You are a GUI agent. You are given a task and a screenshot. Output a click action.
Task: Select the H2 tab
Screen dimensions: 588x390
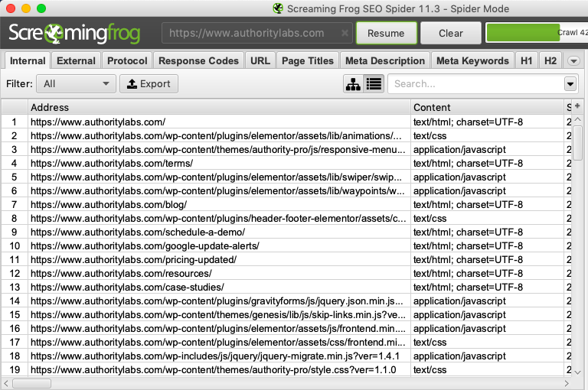tap(550, 60)
